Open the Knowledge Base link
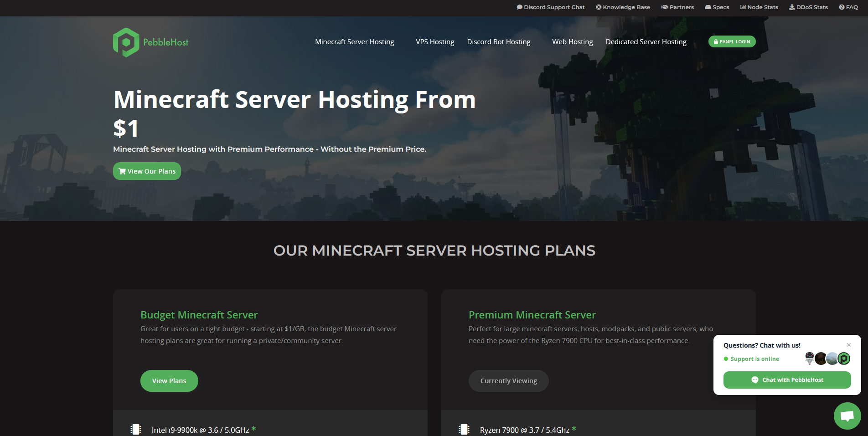The width and height of the screenshot is (868, 436). pyautogui.click(x=623, y=7)
